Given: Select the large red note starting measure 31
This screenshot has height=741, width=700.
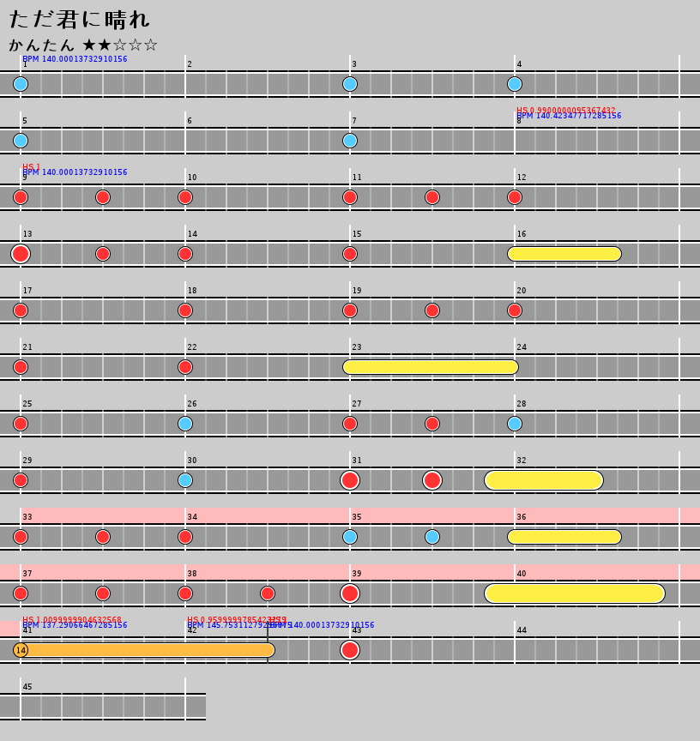Looking at the screenshot, I should (350, 480).
